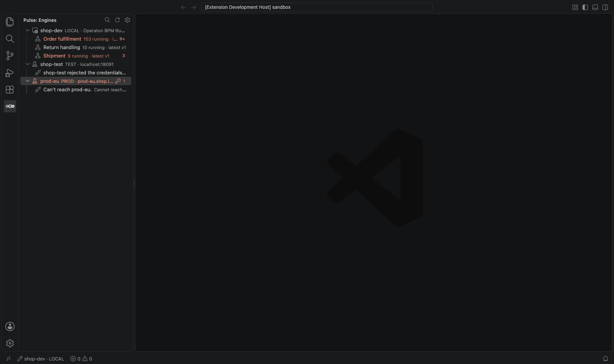The height and width of the screenshot is (364, 614).
Task: Open errors and warnings in status bar
Action: point(81,359)
